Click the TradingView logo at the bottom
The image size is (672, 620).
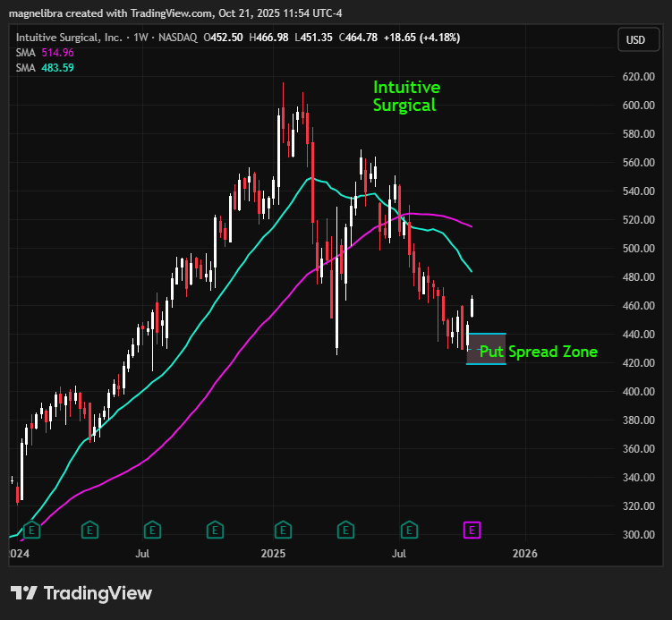click(81, 593)
